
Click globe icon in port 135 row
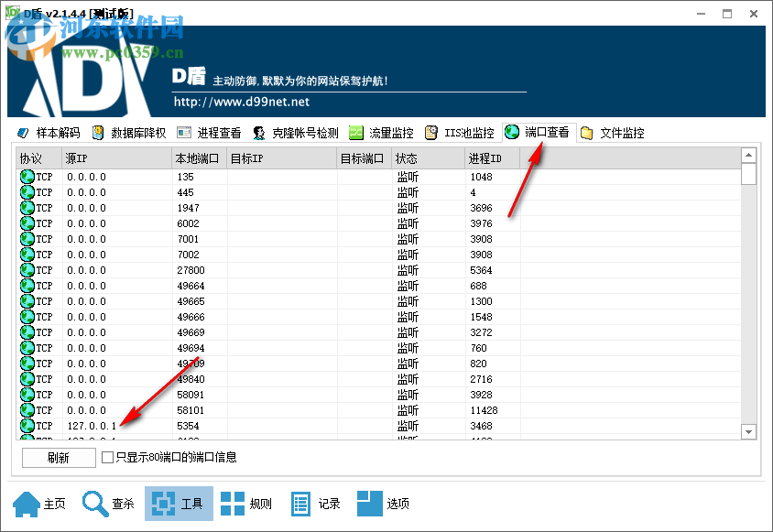click(27, 177)
